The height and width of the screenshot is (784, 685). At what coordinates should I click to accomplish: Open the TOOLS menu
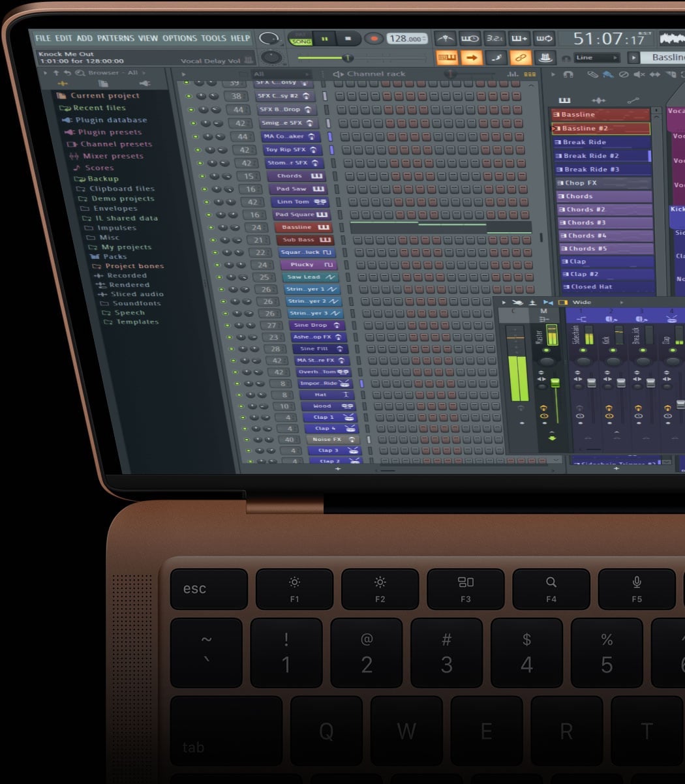click(214, 38)
